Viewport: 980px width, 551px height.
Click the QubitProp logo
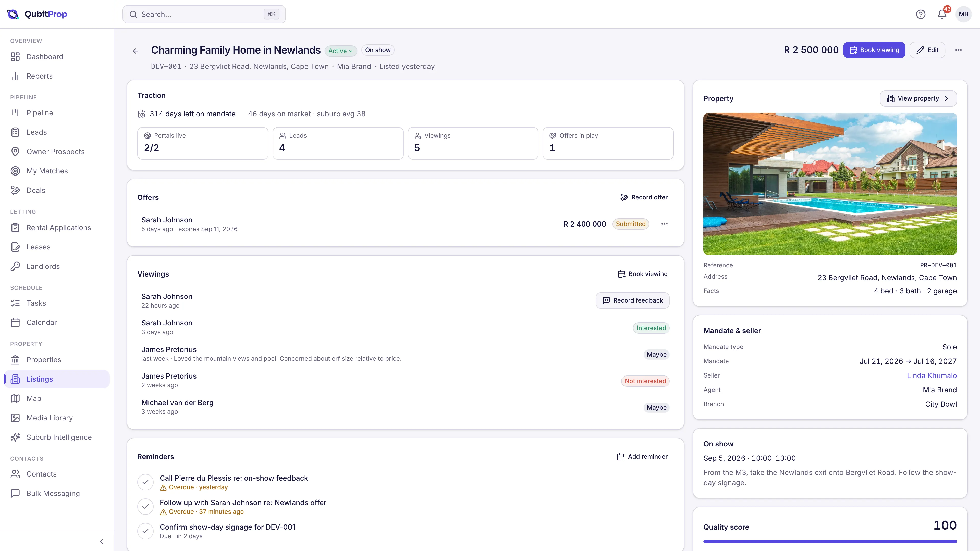37,14
